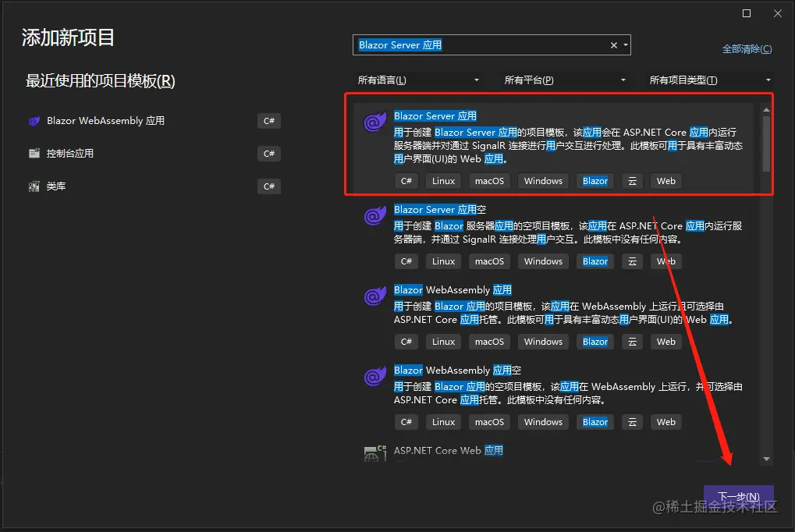The width and height of the screenshot is (795, 532).
Task: Click the Blazor tag under Blazor Server 应用空
Action: pyautogui.click(x=594, y=261)
